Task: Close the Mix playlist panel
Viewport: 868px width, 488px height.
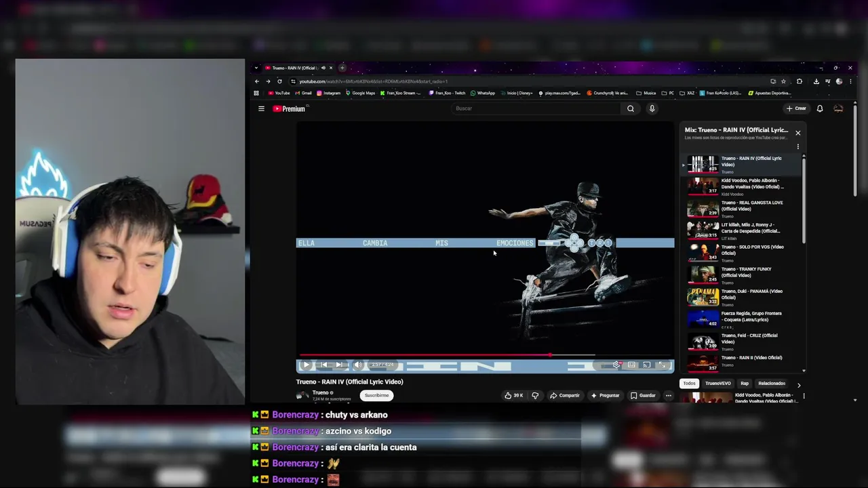Action: (797, 133)
